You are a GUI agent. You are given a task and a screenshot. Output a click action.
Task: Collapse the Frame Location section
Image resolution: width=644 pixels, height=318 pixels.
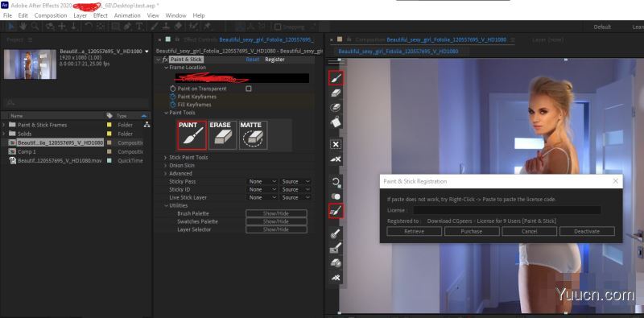tap(166, 68)
